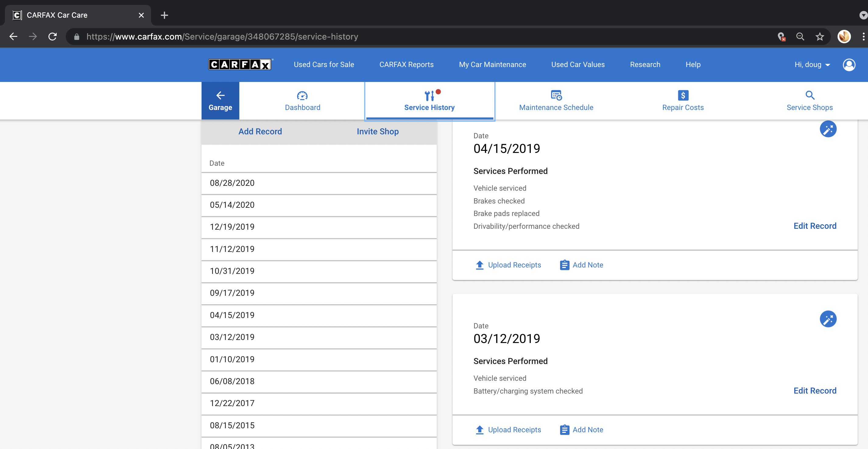Edit Record for 03/12/2019

tap(815, 391)
